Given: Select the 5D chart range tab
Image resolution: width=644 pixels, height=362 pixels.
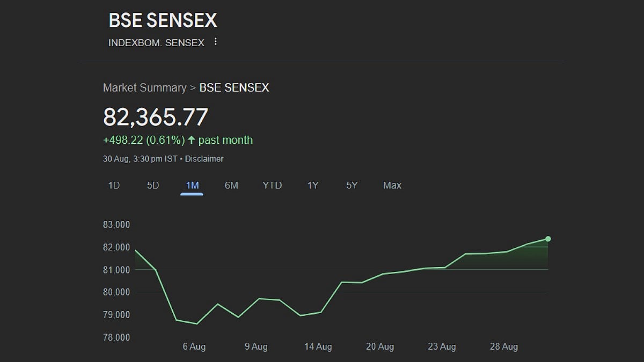Looking at the screenshot, I should [153, 186].
